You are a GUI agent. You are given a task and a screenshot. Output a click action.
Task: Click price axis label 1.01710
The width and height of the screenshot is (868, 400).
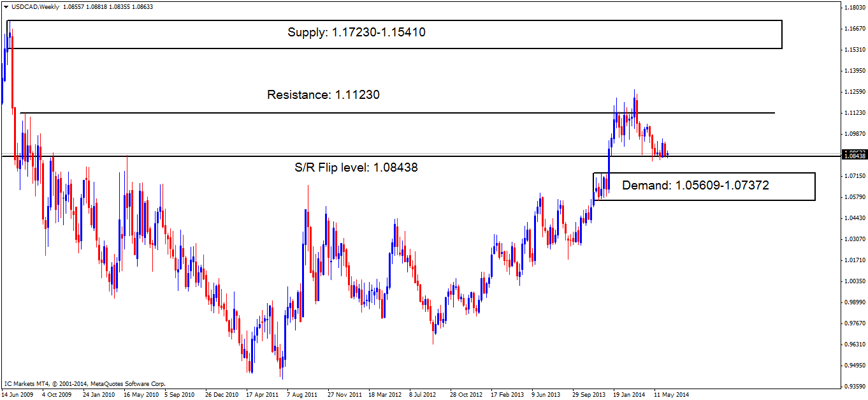(854, 260)
